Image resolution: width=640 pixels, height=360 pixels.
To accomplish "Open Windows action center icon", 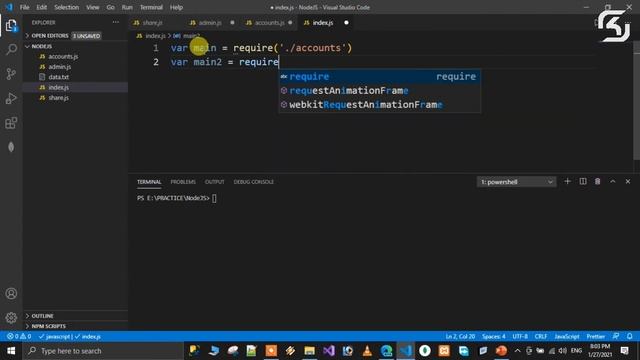I will coord(624,351).
